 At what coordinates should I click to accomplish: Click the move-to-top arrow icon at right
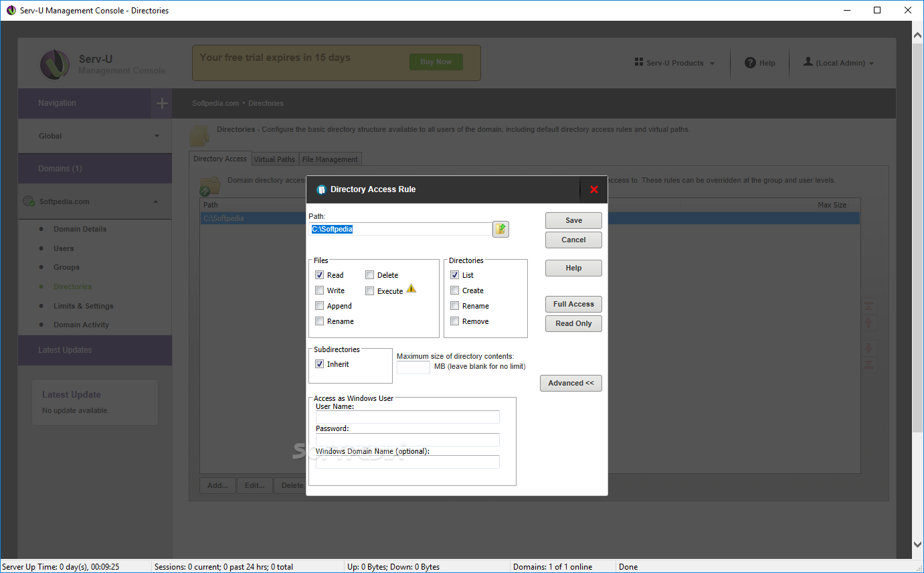tap(869, 306)
